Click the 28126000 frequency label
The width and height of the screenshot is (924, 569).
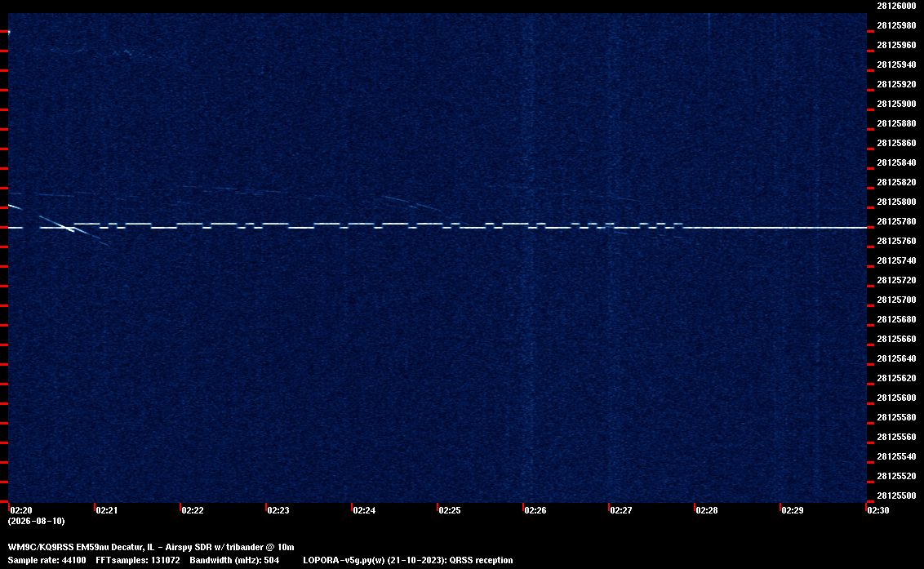896,6
